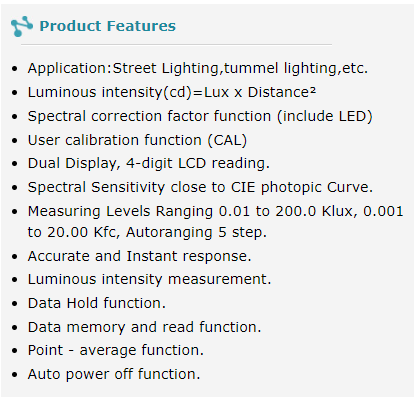416x400 pixels.
Task: Click the bullet beside Auto power off
Action: click(x=14, y=375)
